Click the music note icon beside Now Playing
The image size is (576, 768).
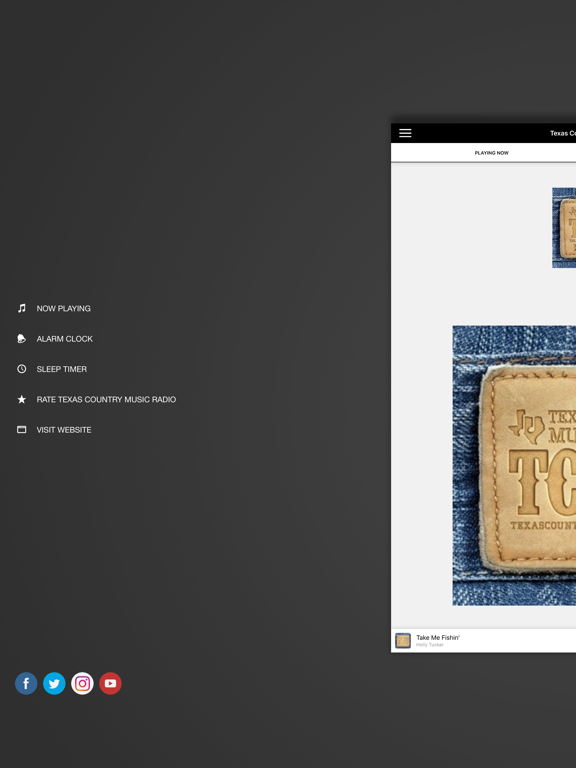[x=22, y=308]
